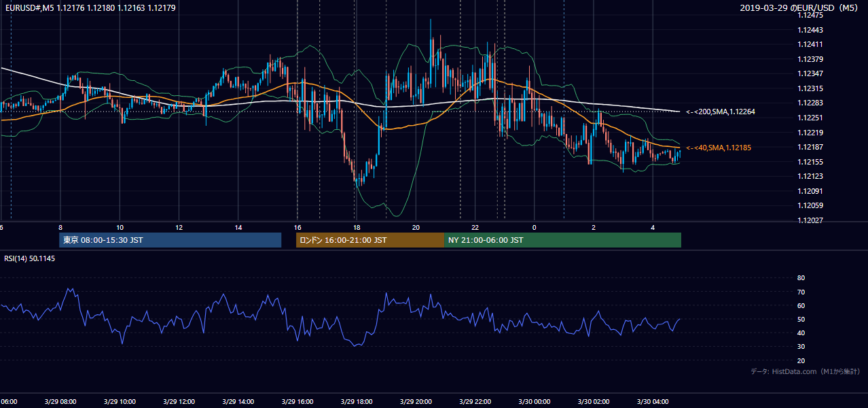
Task: Click price axis value 1.12443
Action: 811,30
